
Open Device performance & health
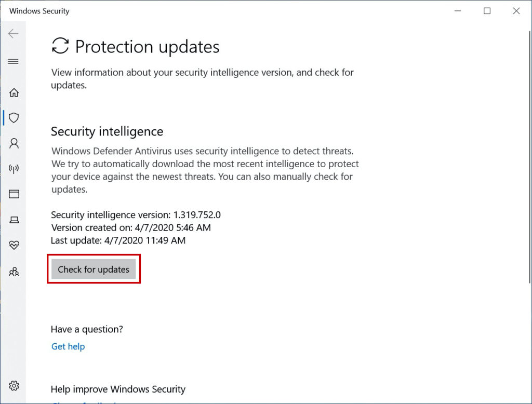pos(14,245)
